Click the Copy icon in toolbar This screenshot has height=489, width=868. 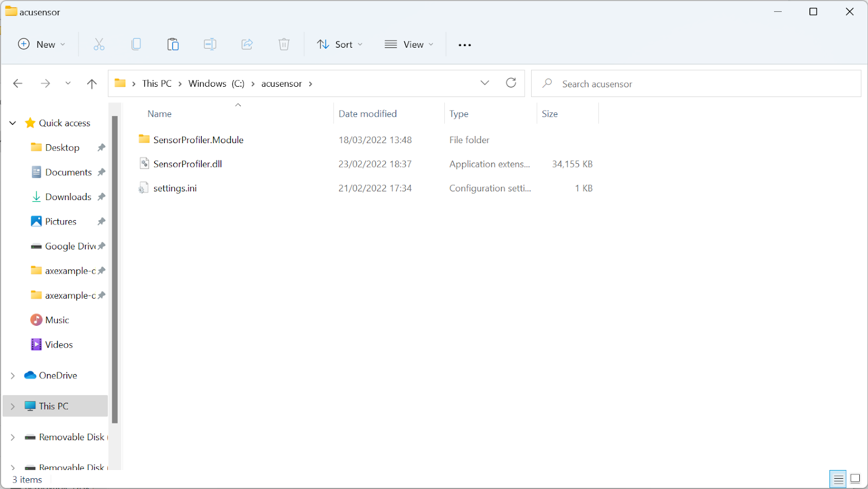coord(136,44)
